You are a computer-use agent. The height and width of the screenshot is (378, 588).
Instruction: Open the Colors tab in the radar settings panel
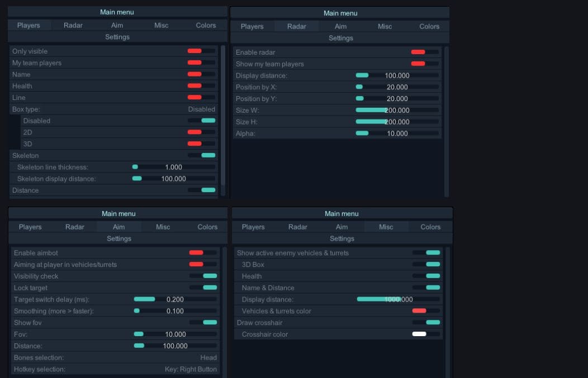click(429, 27)
